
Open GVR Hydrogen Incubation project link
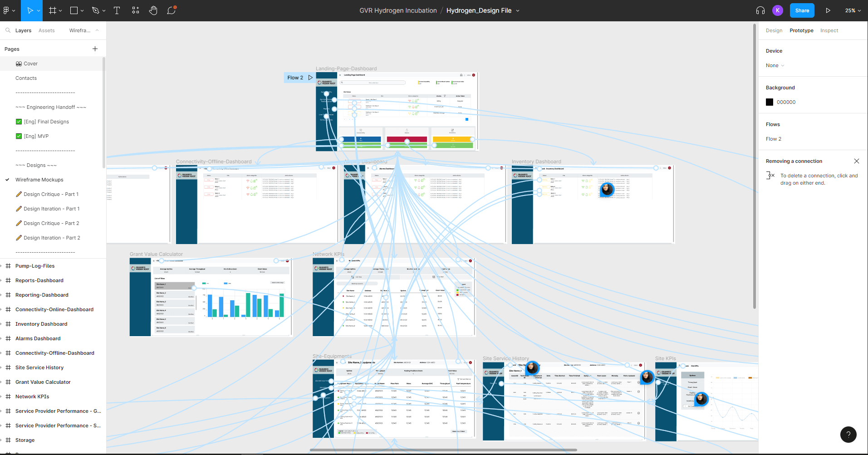pyautogui.click(x=398, y=10)
